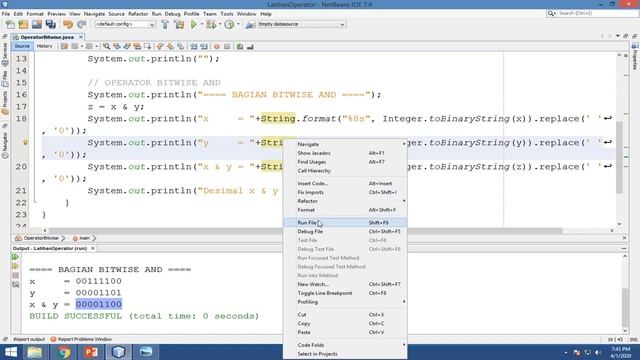Expand the Debug Project arrow dropdown
This screenshot has height=360, width=640.
pyautogui.click(x=220, y=24)
